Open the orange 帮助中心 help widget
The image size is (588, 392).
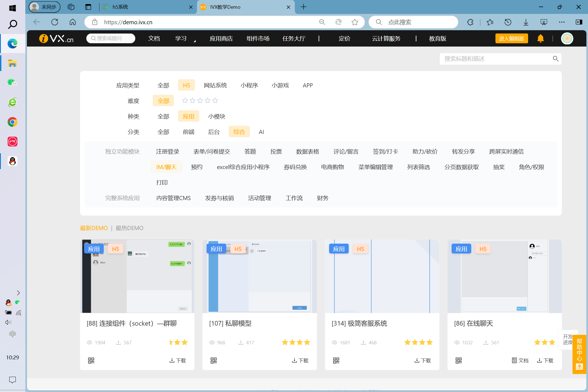(x=579, y=354)
